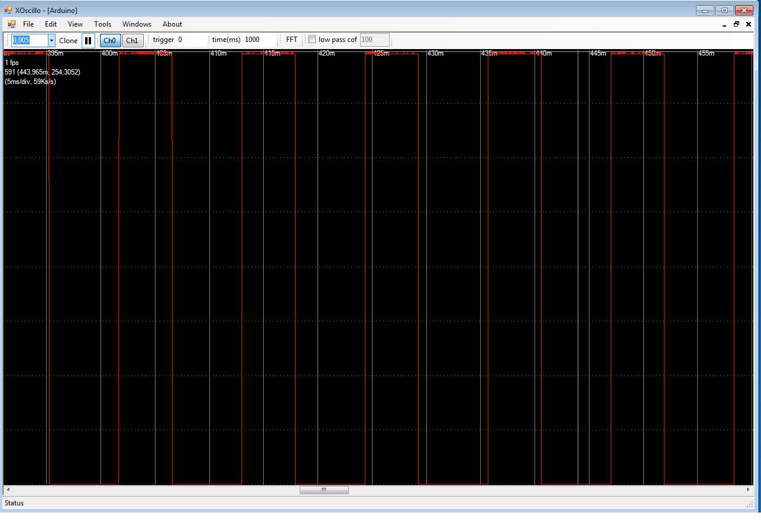Minimize the inner Arduino document window
Screen dimensions: 761x532
[x=724, y=25]
